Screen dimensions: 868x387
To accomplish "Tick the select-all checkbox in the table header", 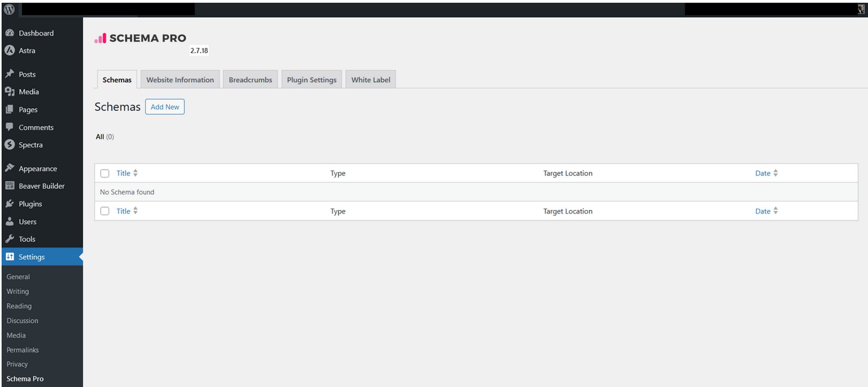I will pyautogui.click(x=105, y=173).
